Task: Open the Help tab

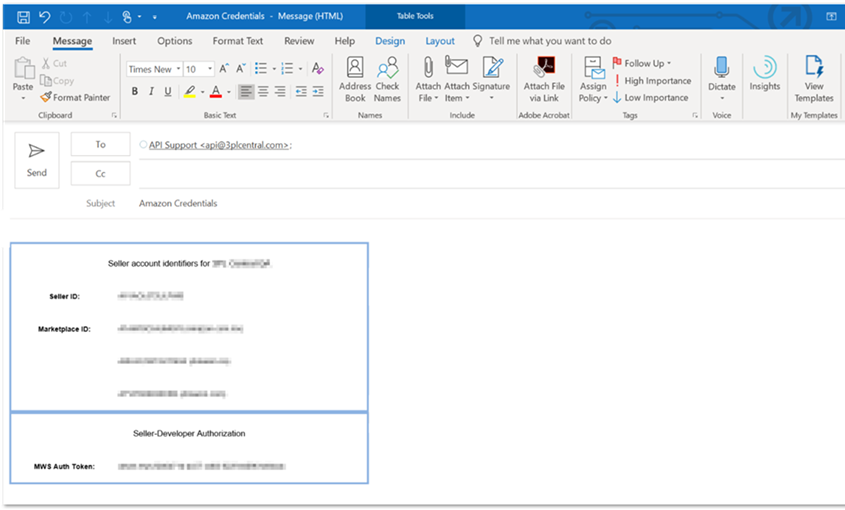Action: (344, 41)
